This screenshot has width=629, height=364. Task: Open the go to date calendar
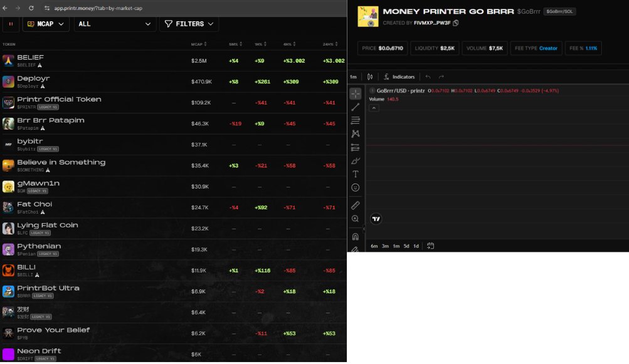tap(430, 246)
